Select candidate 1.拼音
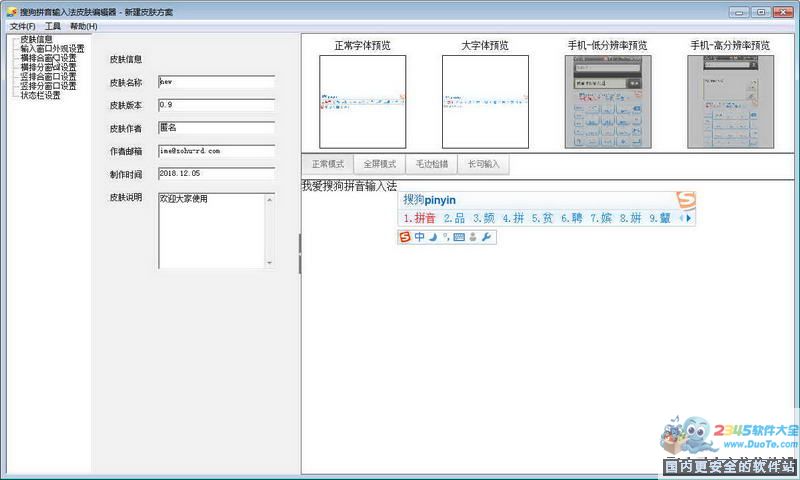 pyautogui.click(x=419, y=218)
